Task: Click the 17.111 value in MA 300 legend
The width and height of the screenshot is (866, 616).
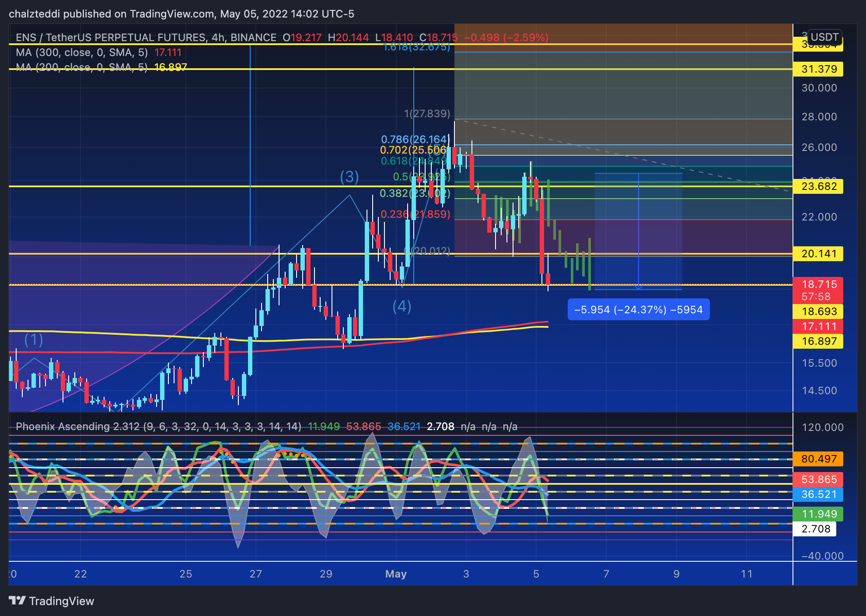Action: coord(168,52)
